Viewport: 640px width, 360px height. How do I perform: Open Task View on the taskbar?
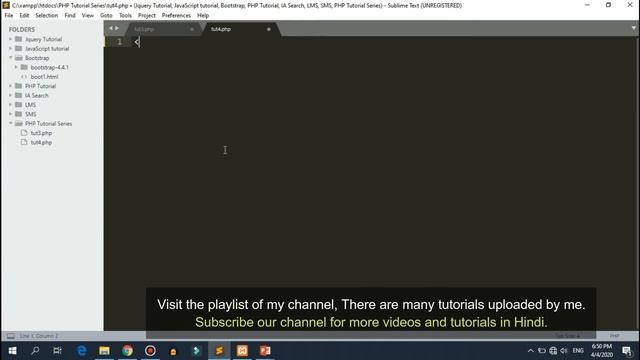click(x=58, y=351)
